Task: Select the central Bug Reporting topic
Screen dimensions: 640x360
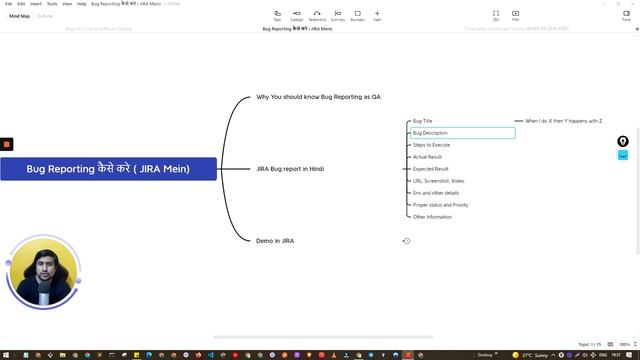Action: point(108,169)
